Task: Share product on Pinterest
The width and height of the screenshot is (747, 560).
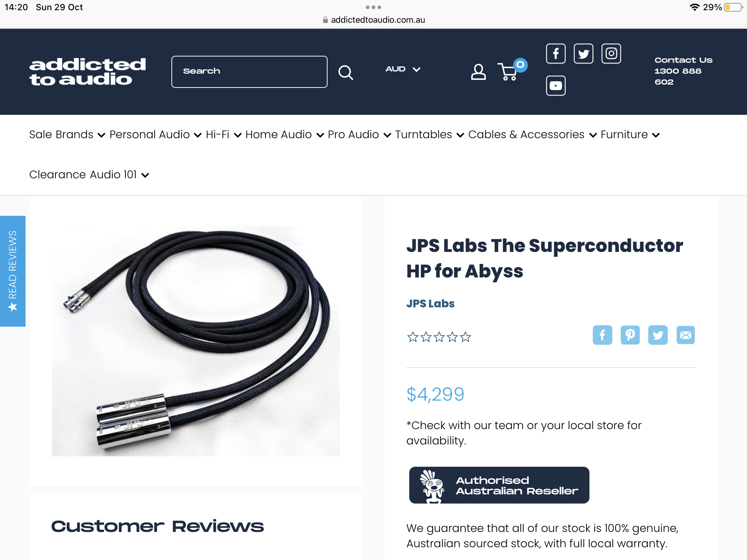Action: pos(630,335)
